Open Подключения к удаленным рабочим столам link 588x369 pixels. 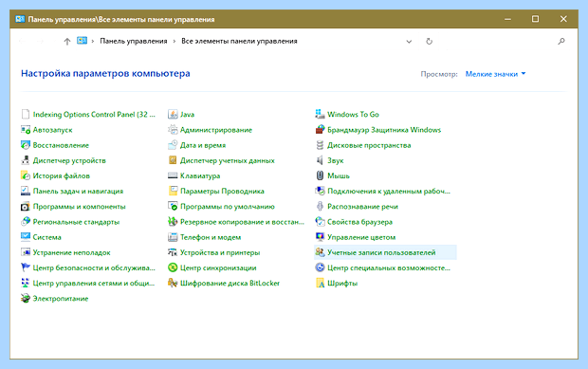click(x=389, y=192)
